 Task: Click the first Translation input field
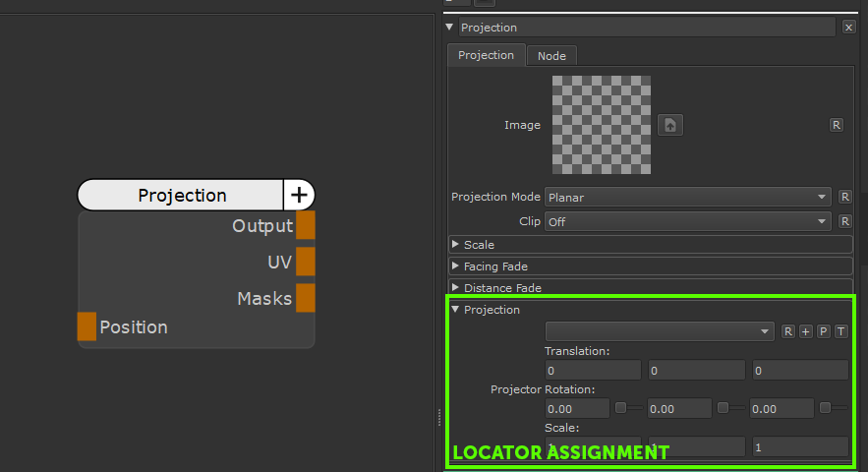(593, 371)
